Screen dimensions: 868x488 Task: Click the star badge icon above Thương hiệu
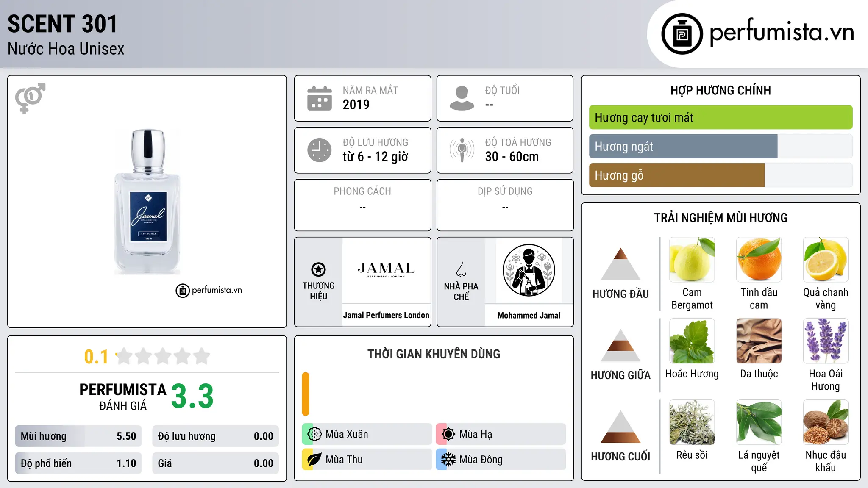[x=318, y=269]
